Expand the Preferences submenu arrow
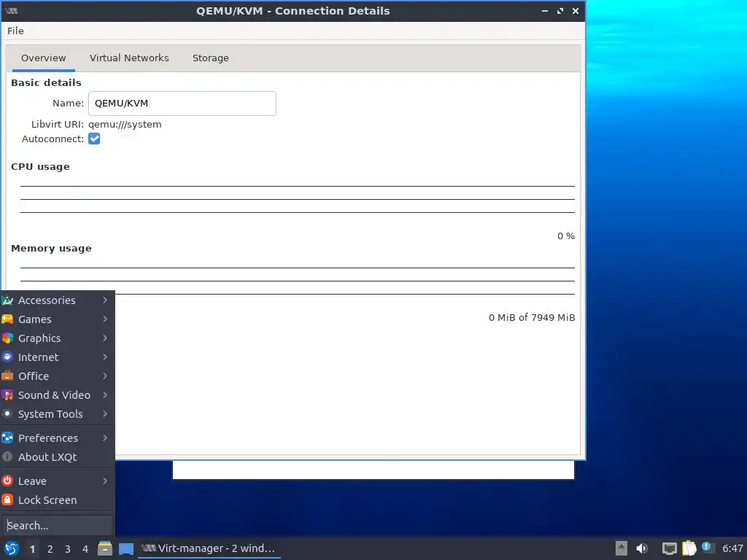747x560 pixels. pyautogui.click(x=105, y=437)
